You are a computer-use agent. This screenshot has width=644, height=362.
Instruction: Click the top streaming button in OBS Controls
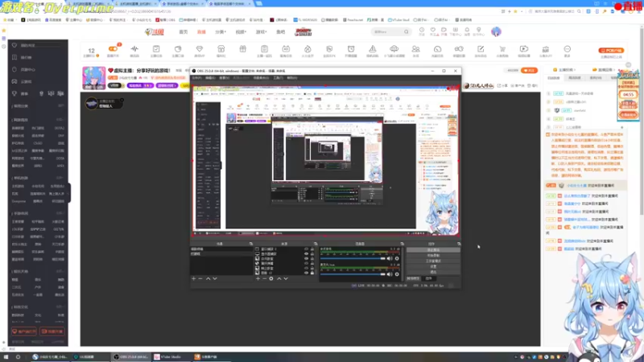pos(433,250)
